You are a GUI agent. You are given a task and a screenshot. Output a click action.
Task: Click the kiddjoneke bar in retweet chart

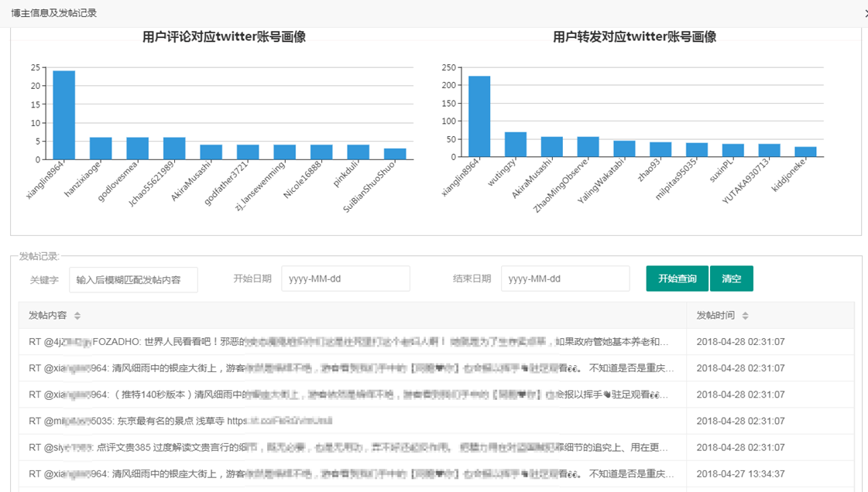[805, 152]
